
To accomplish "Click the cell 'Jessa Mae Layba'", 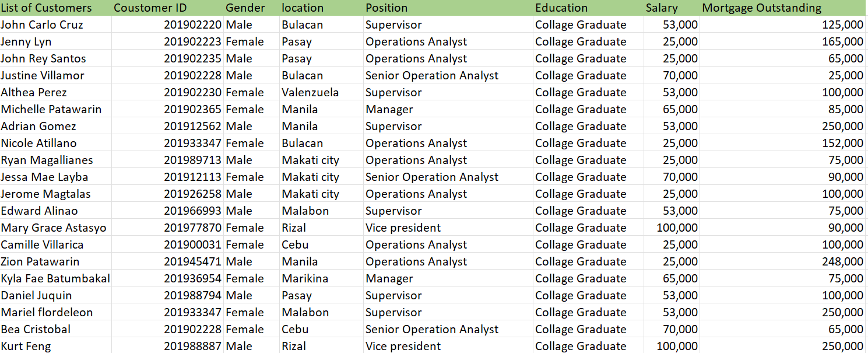I will pos(55,177).
